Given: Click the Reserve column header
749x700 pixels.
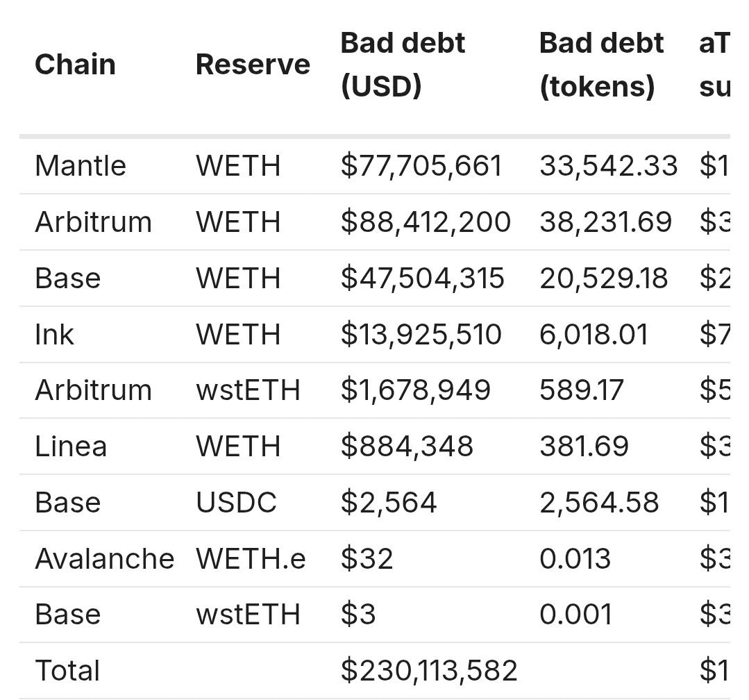Looking at the screenshot, I should pyautogui.click(x=253, y=65).
